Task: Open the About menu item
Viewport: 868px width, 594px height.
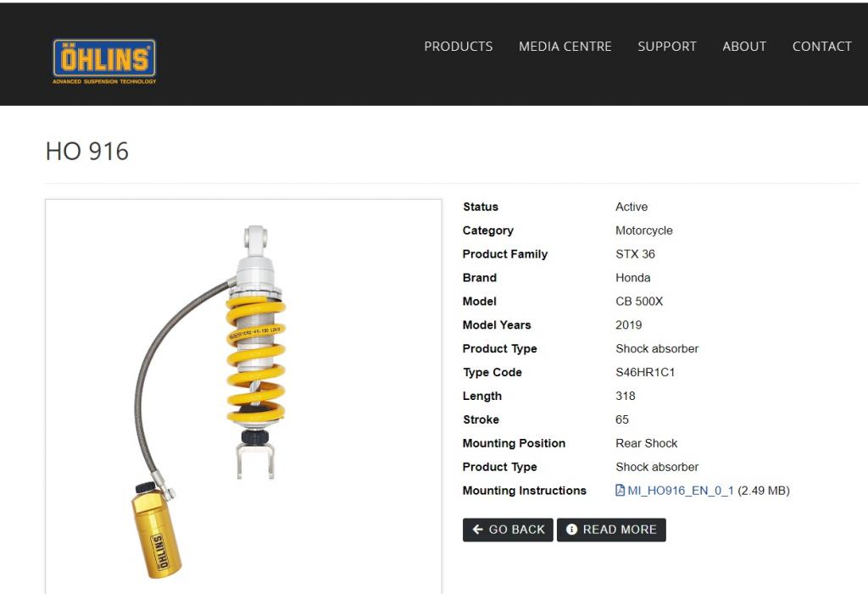Action: [x=744, y=47]
